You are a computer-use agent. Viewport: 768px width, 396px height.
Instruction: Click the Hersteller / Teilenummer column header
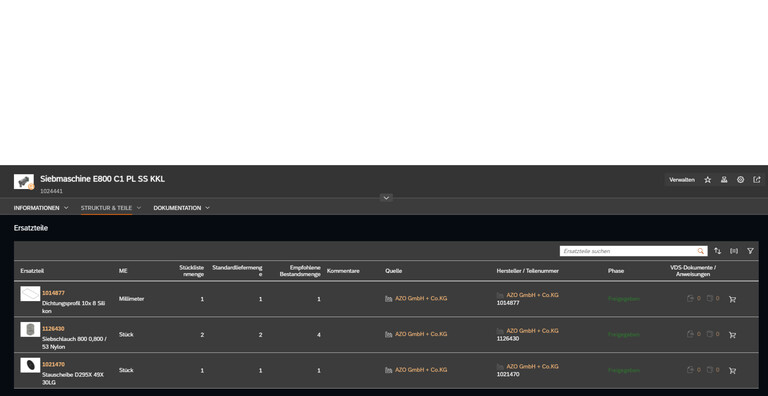(x=528, y=271)
